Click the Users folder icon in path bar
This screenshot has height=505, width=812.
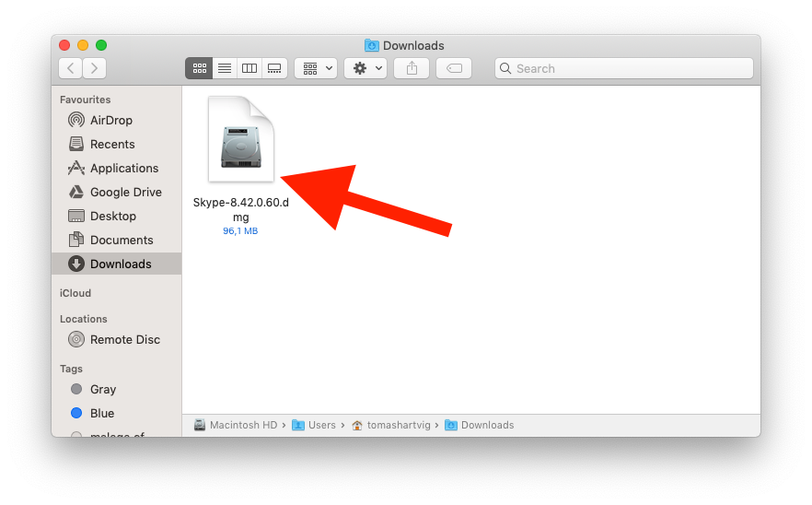pyautogui.click(x=298, y=425)
